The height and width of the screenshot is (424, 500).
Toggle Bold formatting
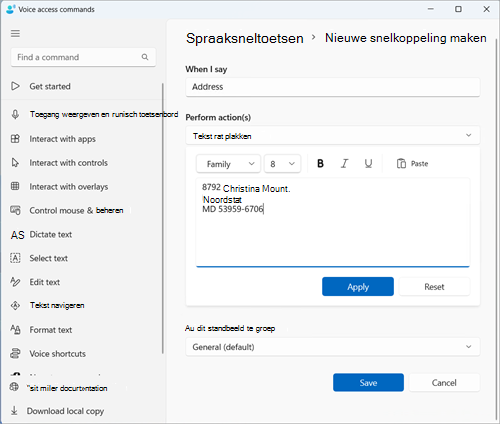(320, 163)
